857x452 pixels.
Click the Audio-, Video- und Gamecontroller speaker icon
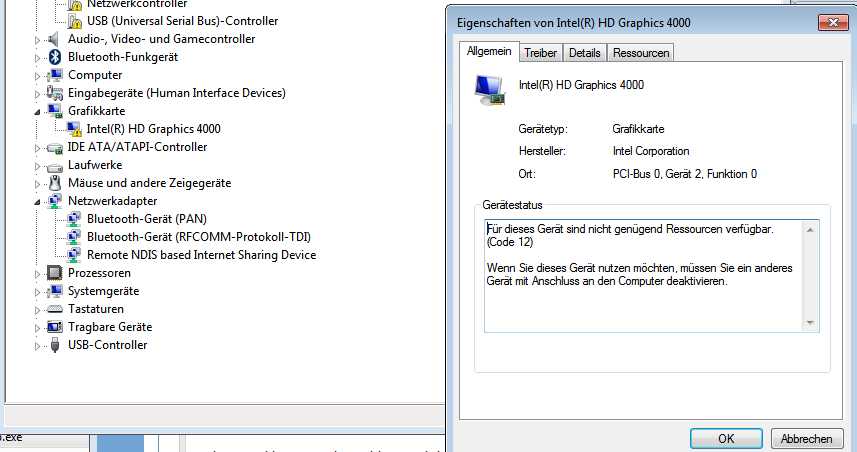54,39
